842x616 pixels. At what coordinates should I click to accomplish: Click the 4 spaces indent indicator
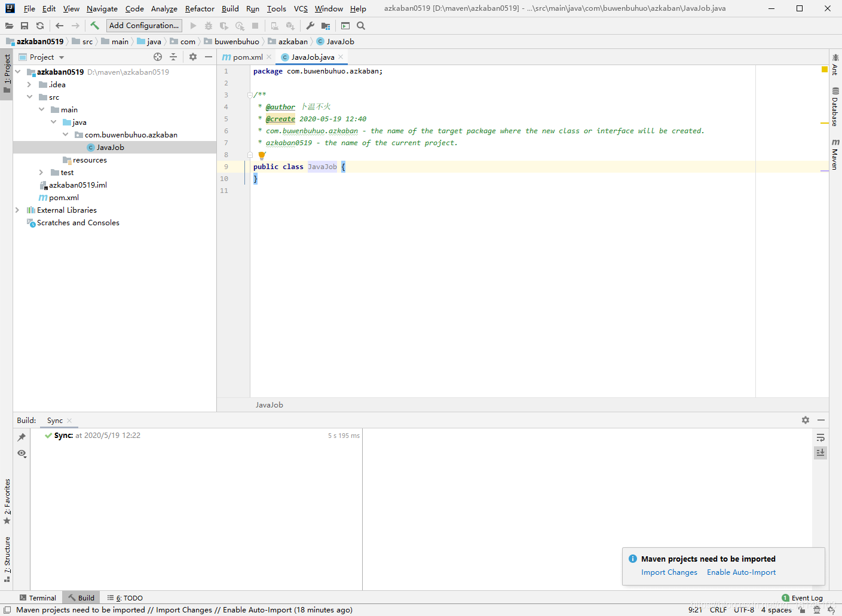coord(776,610)
